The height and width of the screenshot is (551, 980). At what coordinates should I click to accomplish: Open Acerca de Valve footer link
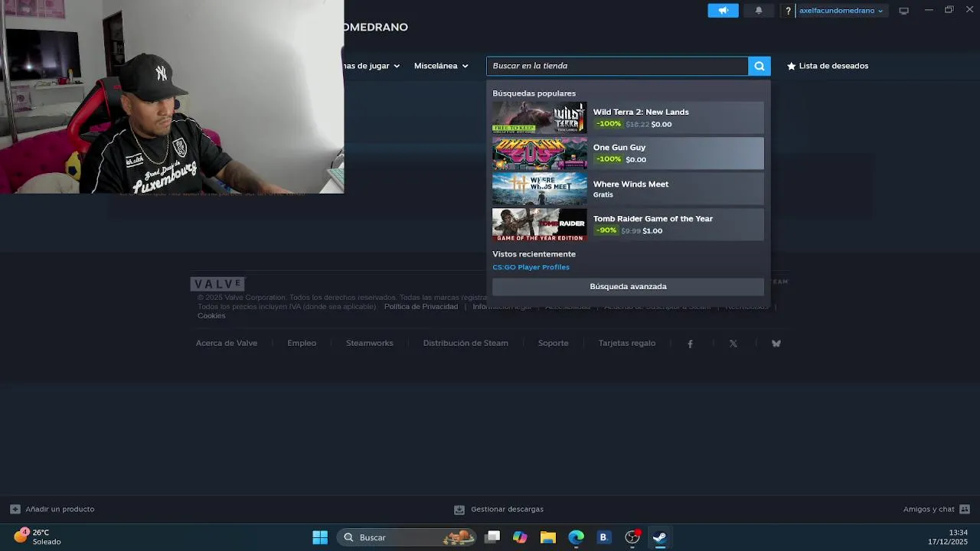pyautogui.click(x=227, y=343)
